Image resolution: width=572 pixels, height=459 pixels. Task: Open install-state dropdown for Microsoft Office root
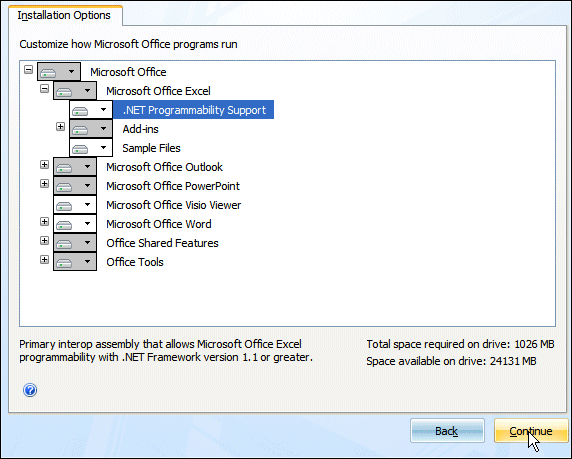[59, 72]
